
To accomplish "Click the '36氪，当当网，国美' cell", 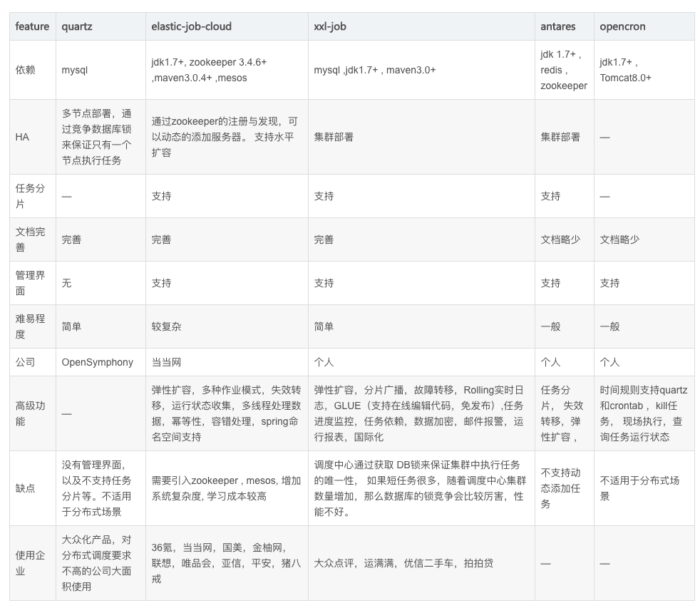I will (x=227, y=563).
